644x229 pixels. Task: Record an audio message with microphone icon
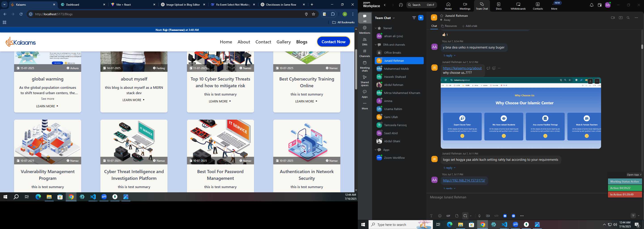click(x=479, y=216)
